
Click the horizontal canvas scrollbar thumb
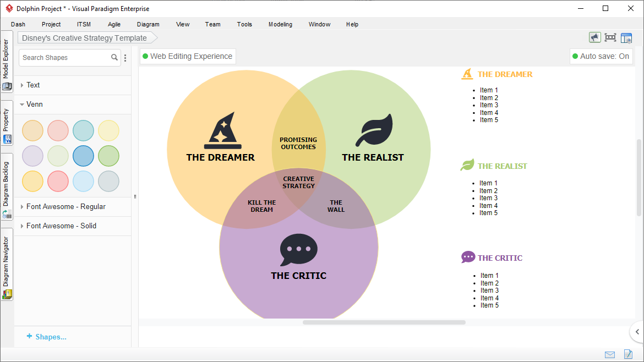click(x=384, y=322)
